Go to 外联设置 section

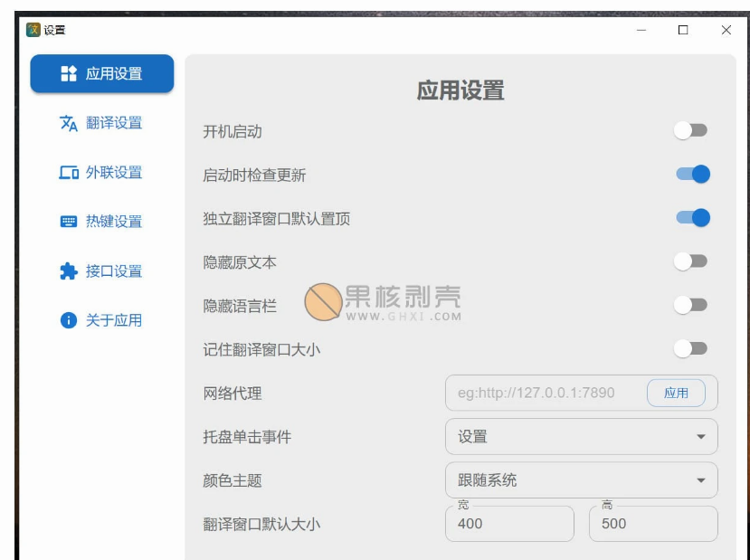[x=101, y=172]
